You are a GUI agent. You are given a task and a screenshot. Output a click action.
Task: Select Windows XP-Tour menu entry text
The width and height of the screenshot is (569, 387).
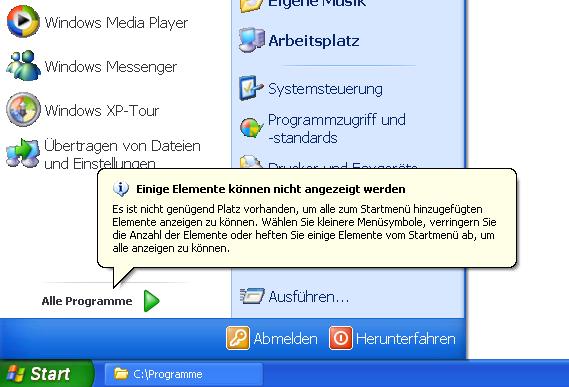pos(102,111)
